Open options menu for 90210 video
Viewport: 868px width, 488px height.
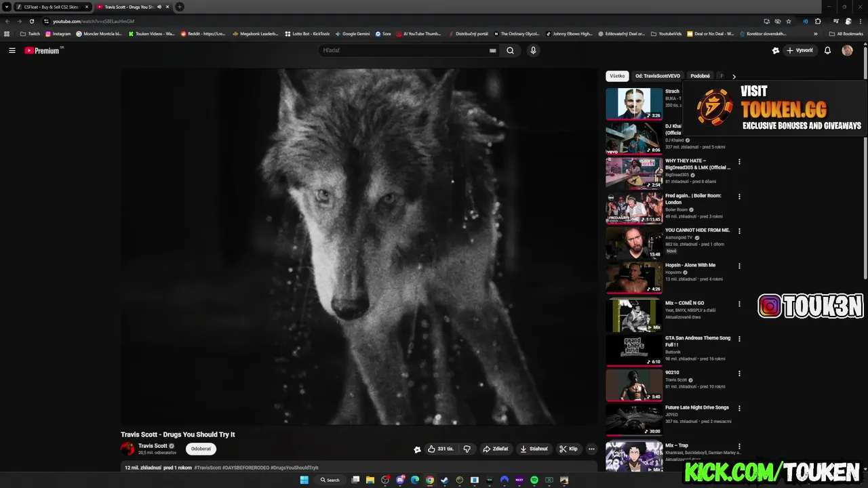[739, 373]
